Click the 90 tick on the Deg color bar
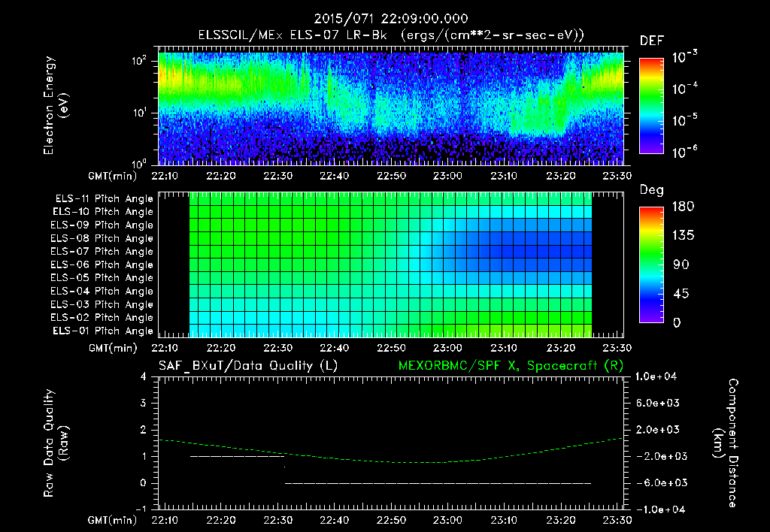The height and width of the screenshot is (532, 770). pos(681,265)
